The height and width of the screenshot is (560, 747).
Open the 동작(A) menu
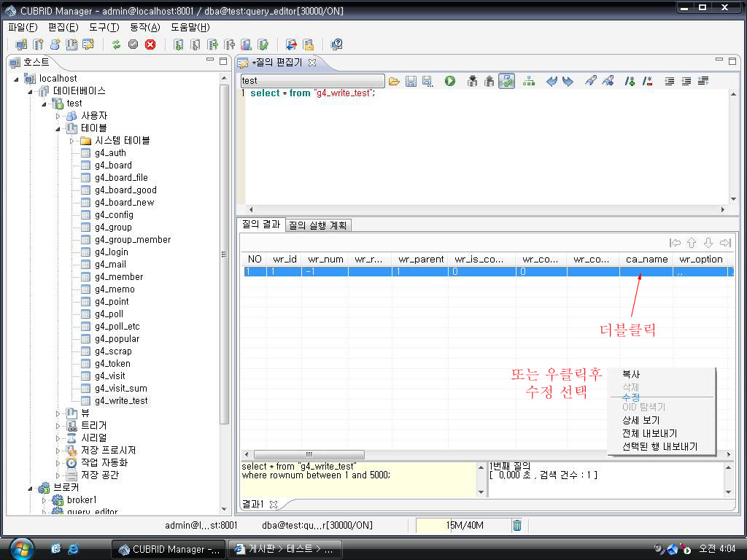pos(145,27)
